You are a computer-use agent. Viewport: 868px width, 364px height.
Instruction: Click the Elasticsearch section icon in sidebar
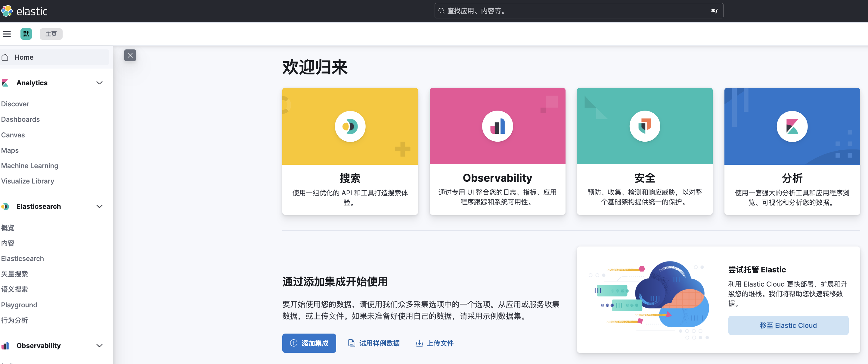[x=5, y=206]
